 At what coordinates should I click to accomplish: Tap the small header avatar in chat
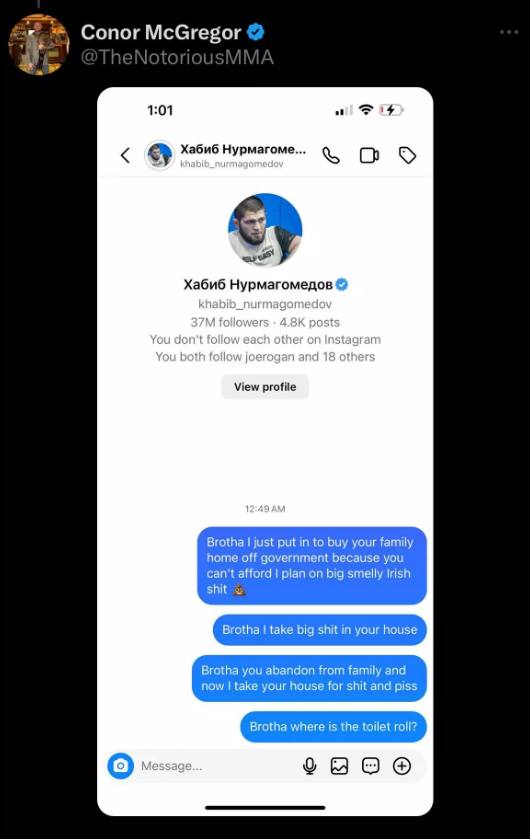click(159, 156)
